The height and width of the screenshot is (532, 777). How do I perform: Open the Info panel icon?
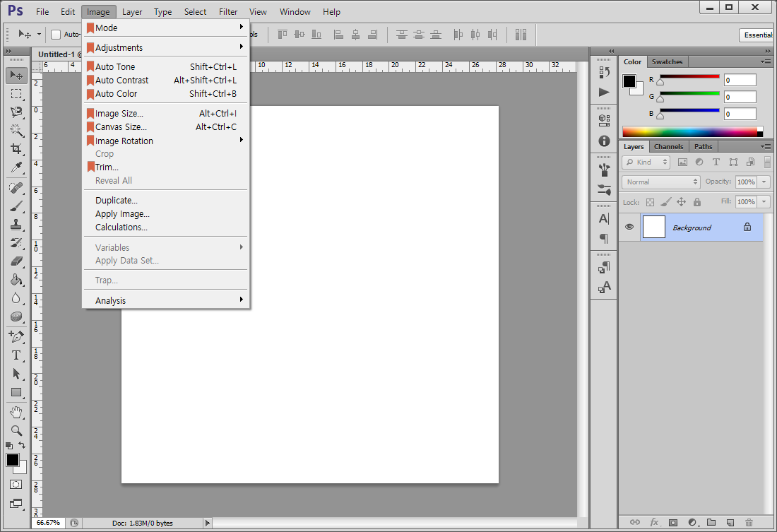pos(604,141)
